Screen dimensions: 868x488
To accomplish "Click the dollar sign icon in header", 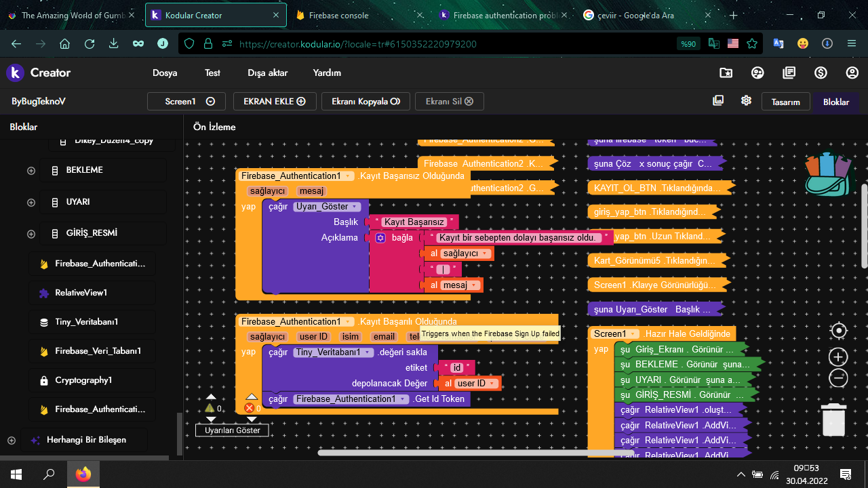I will click(x=821, y=73).
